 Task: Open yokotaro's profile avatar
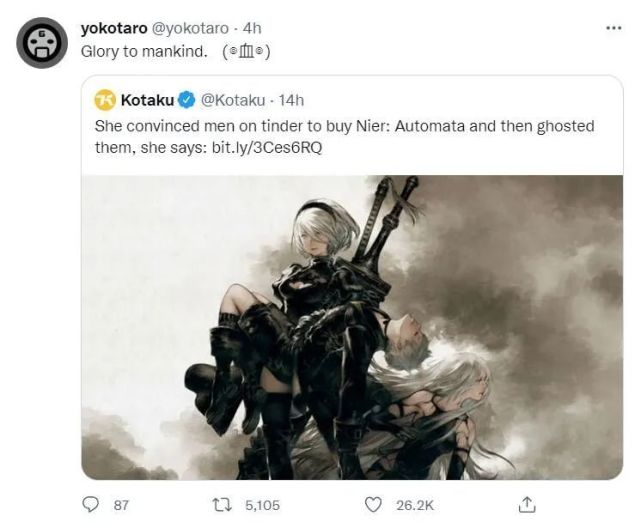(x=41, y=44)
